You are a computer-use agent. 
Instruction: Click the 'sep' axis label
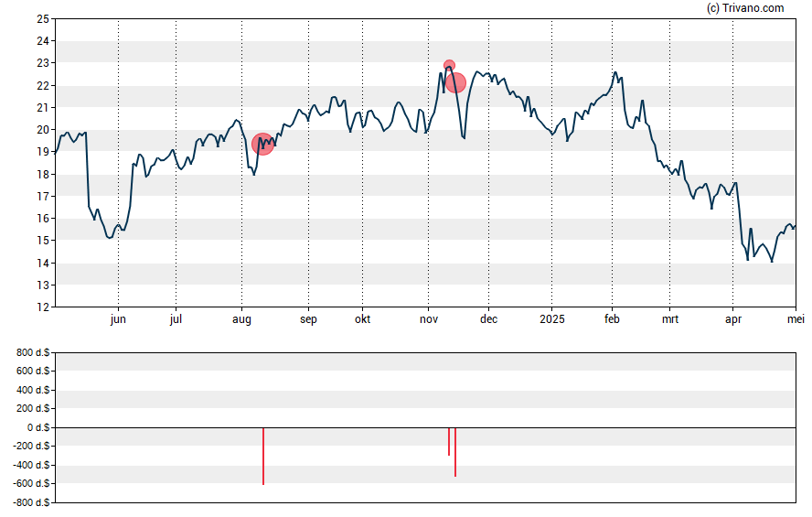309,319
